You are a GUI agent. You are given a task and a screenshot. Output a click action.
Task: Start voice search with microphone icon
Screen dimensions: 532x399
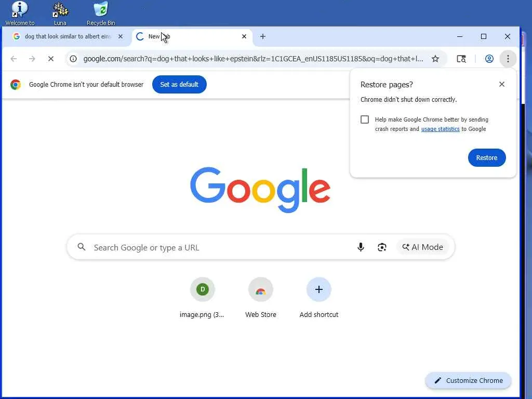click(x=361, y=247)
